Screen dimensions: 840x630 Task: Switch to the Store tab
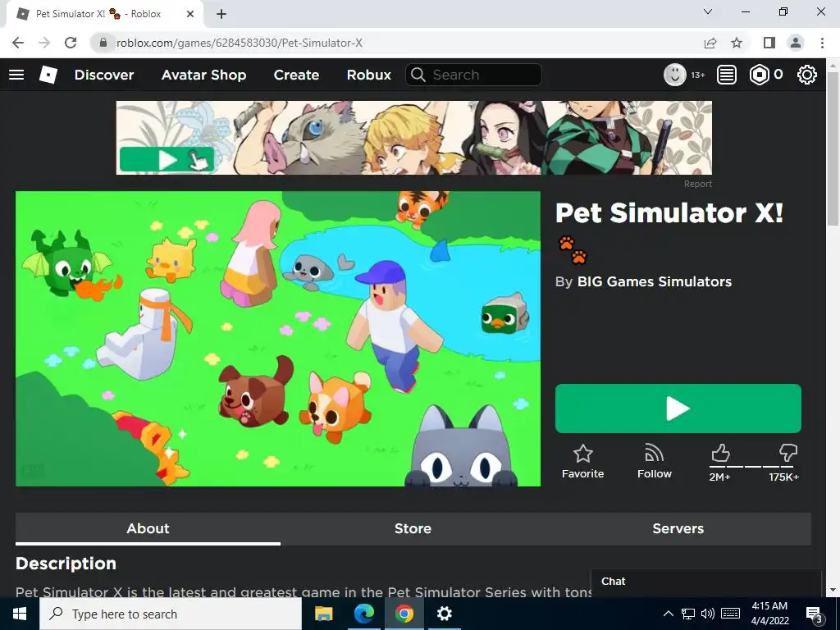(x=413, y=529)
